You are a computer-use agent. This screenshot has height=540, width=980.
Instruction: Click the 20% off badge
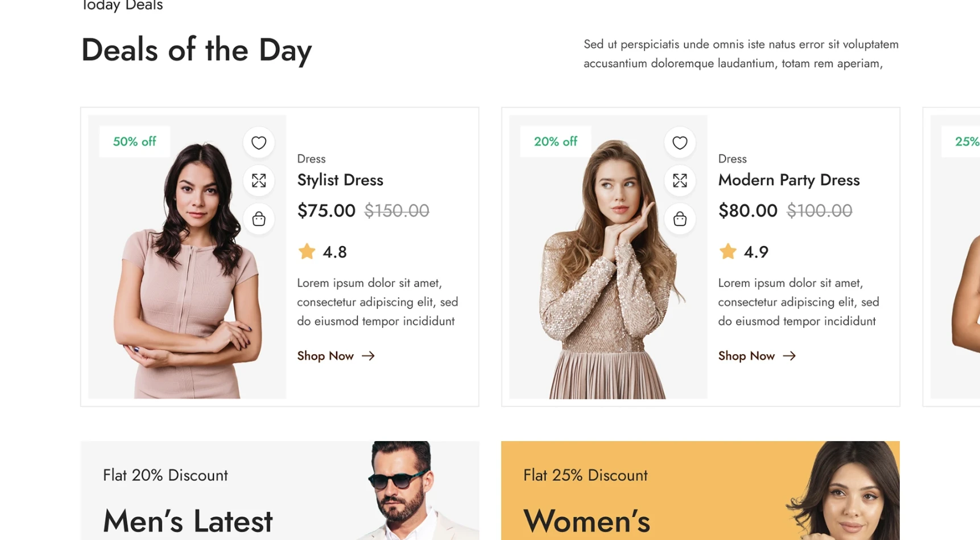point(555,142)
